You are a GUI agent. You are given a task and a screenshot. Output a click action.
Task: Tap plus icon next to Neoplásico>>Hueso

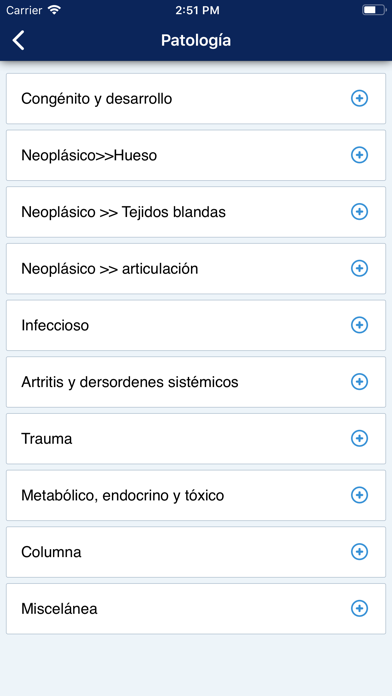pyautogui.click(x=359, y=155)
